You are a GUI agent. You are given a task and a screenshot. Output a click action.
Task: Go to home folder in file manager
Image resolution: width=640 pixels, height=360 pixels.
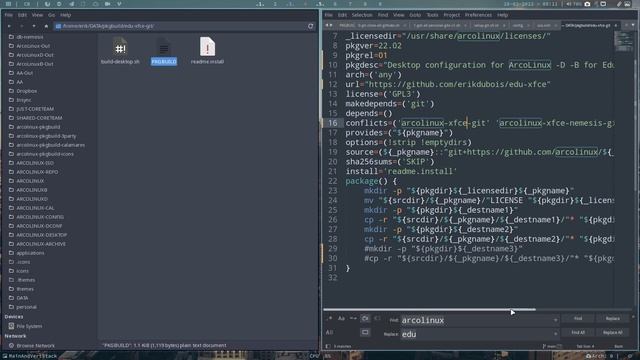46,26
